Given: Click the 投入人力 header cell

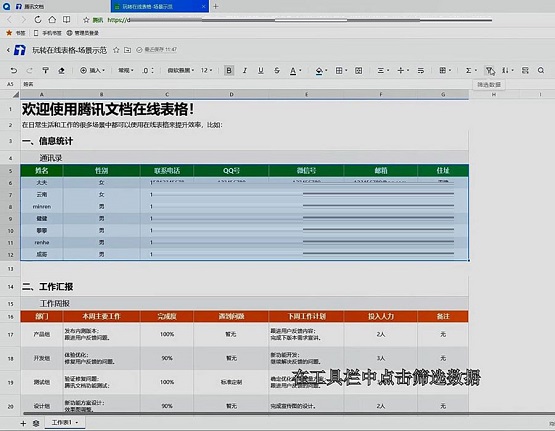Looking at the screenshot, I should tap(381, 316).
